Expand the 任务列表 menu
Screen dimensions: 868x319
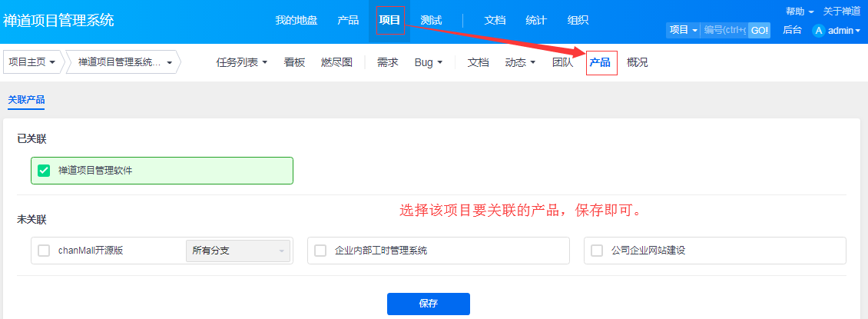(x=242, y=62)
